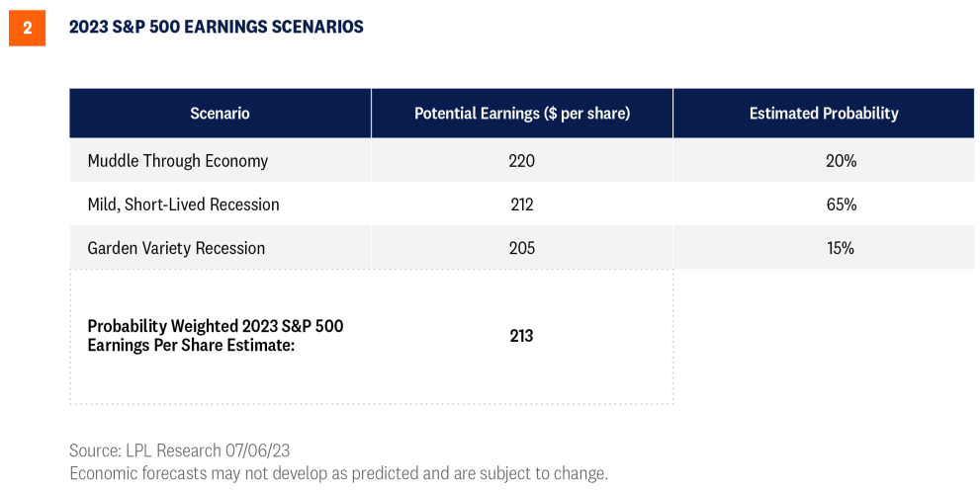Select the Estimated Probability column header
This screenshot has height=490, width=980.
click(823, 114)
